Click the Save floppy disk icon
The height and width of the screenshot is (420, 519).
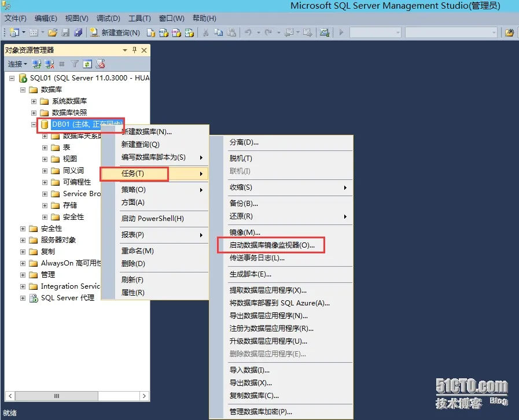tap(65, 32)
